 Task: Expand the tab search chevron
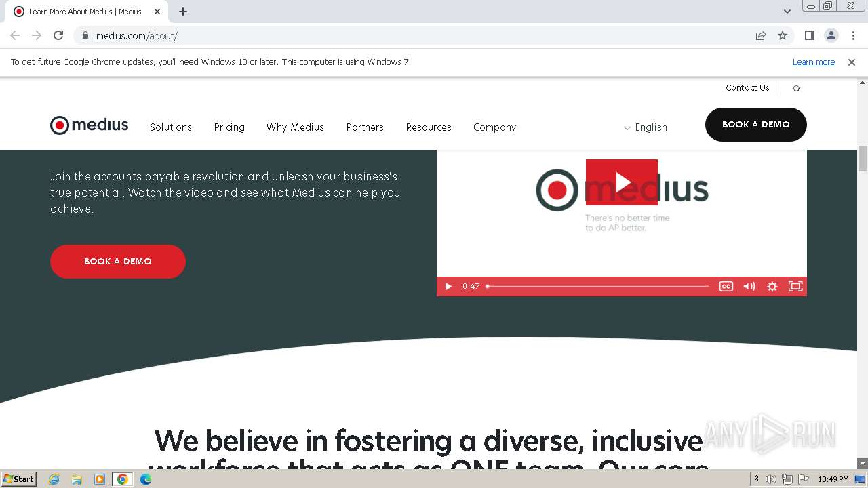[787, 12]
